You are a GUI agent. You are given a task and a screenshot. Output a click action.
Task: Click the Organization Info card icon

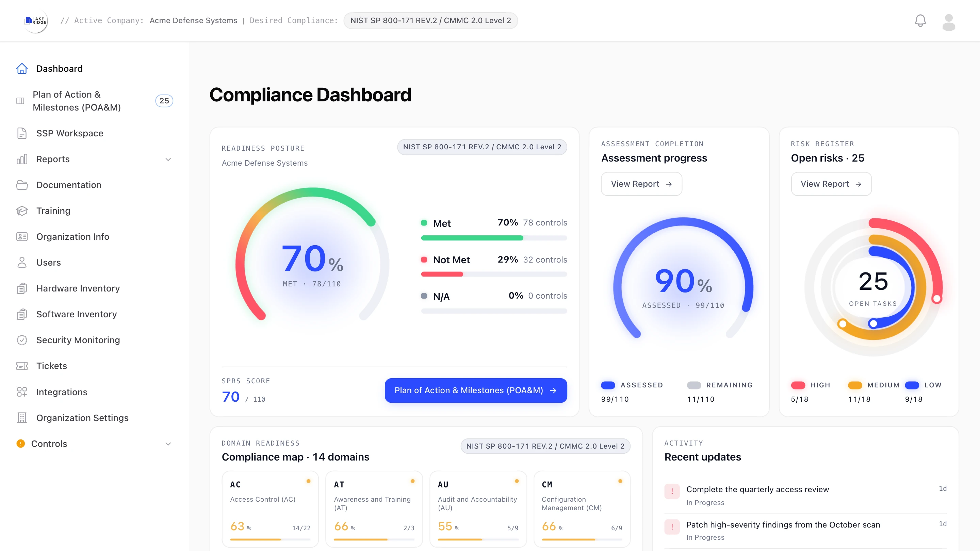click(x=22, y=236)
